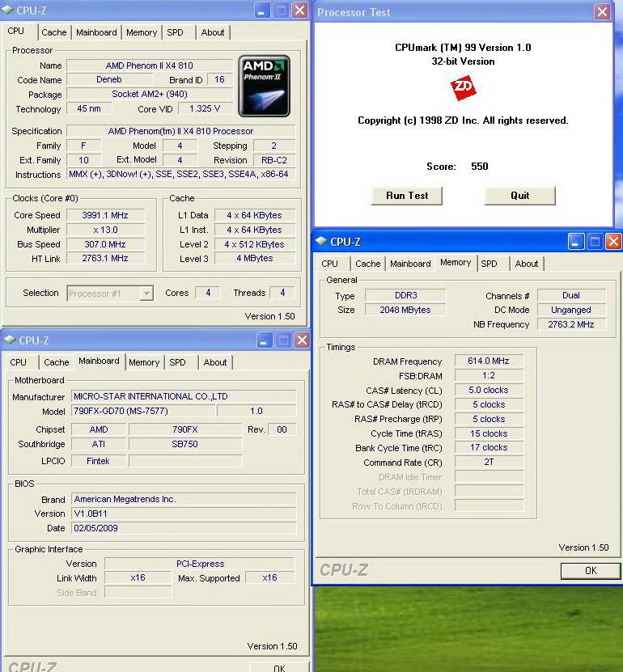Click the AMD Phenom II logo image

(x=264, y=86)
